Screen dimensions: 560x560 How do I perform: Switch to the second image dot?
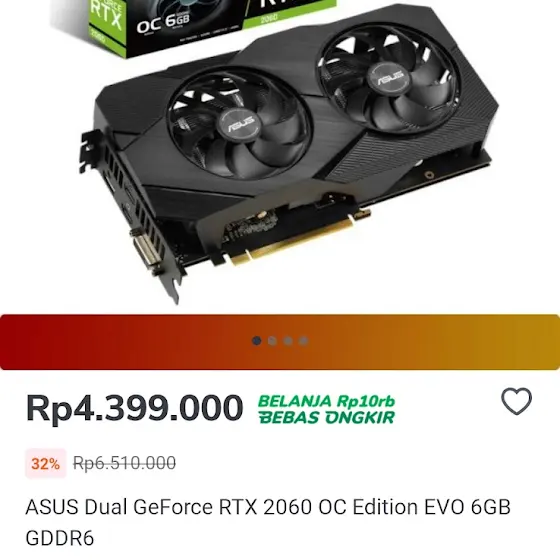pyautogui.click(x=272, y=341)
